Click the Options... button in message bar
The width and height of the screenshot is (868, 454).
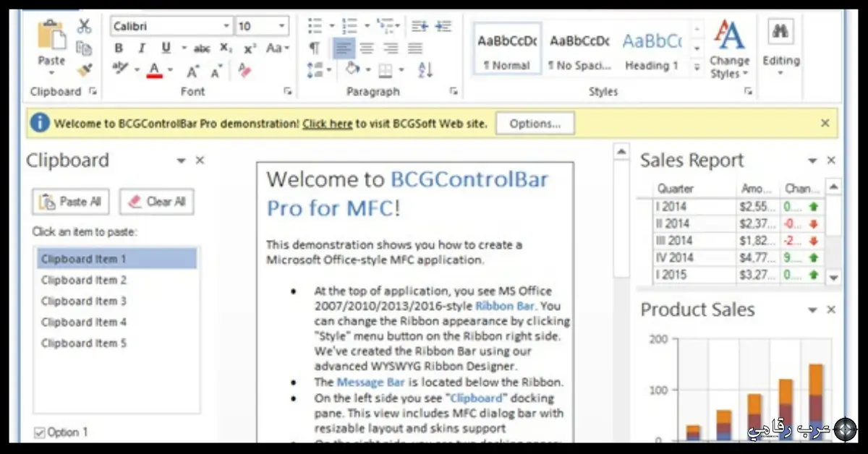point(535,124)
